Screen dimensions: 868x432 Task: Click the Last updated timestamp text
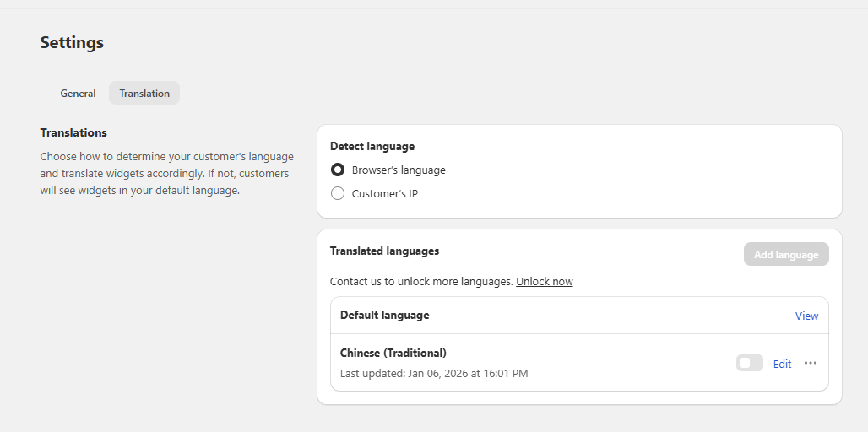[x=434, y=373]
